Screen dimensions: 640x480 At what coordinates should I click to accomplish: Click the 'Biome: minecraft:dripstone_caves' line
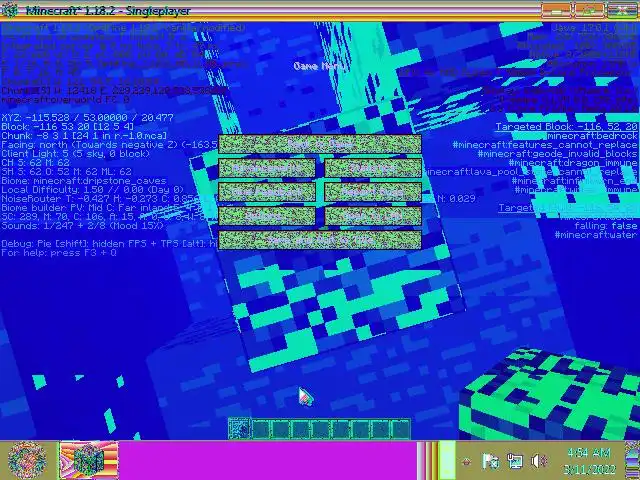click(x=84, y=180)
